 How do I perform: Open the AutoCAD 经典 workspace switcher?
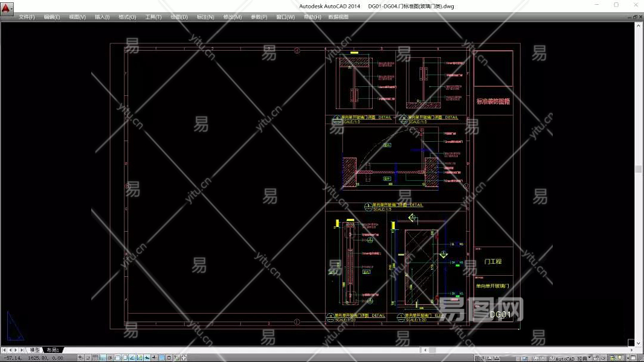point(571,358)
